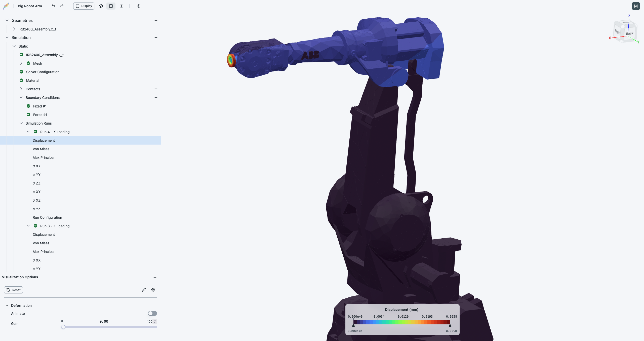Enable the Animate deformation toggle
The width and height of the screenshot is (644, 341).
152,313
